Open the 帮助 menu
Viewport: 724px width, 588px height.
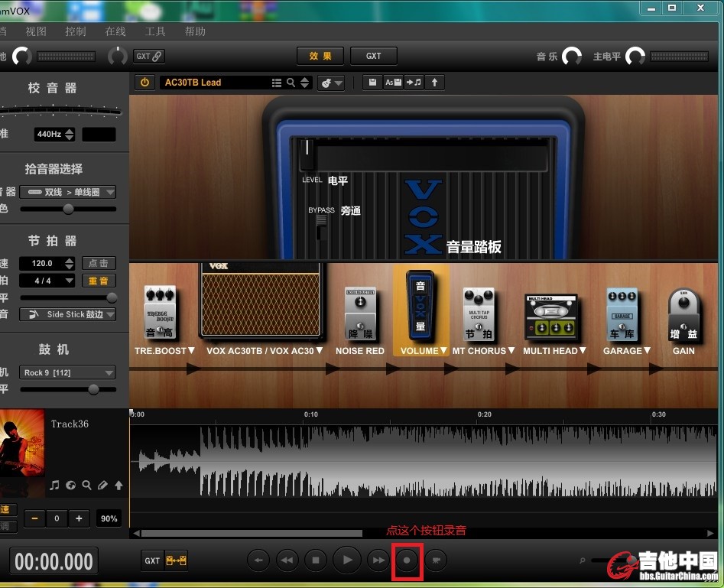[x=195, y=31]
